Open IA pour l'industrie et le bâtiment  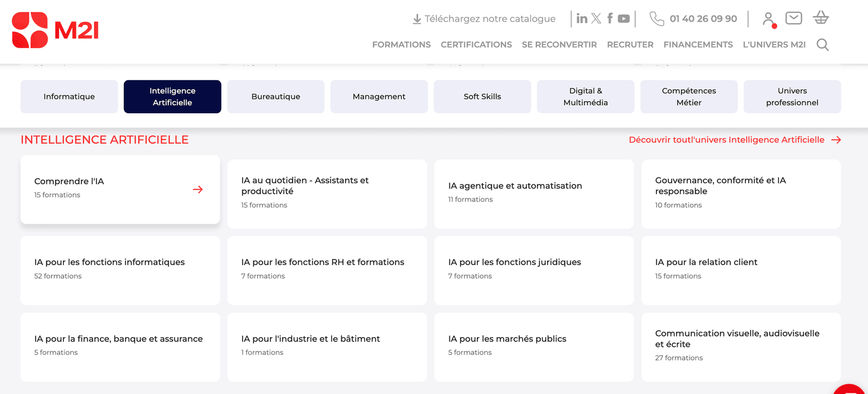coord(327,347)
